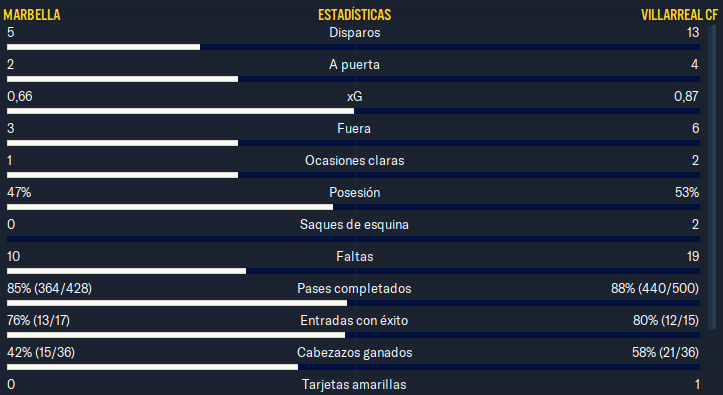Click Villarreal's 88% (440/500) passes value
Viewport: 723px width, 395px height.
click(x=655, y=289)
